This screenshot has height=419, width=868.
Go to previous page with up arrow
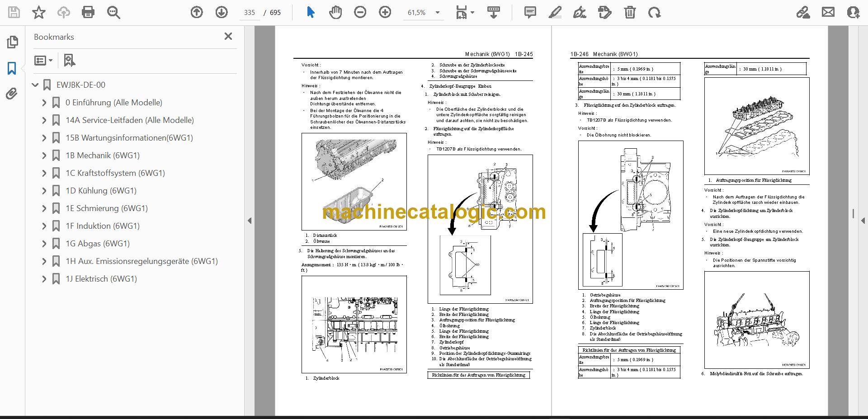(197, 12)
